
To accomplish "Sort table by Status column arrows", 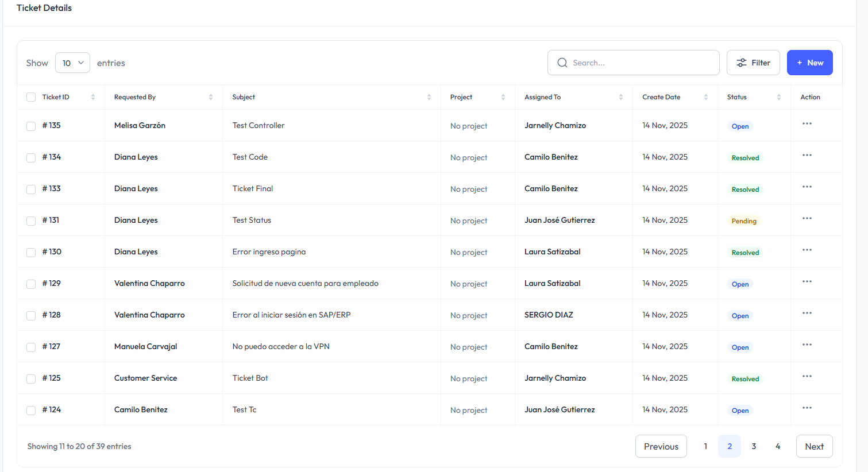I will tap(778, 97).
